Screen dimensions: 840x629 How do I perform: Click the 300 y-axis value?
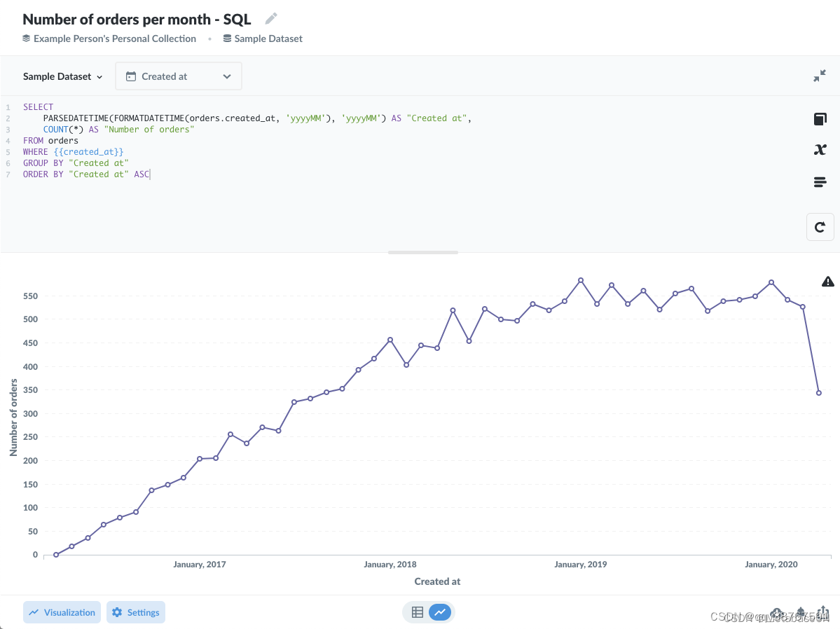31,414
